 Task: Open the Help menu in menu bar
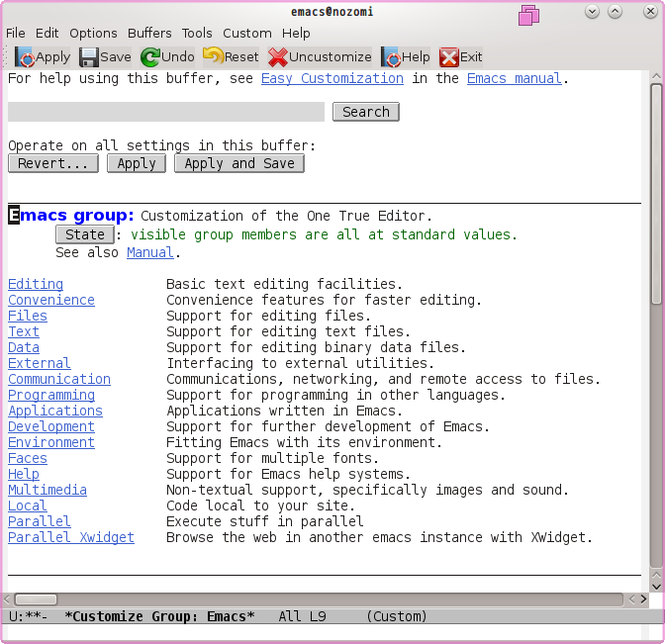tap(296, 33)
